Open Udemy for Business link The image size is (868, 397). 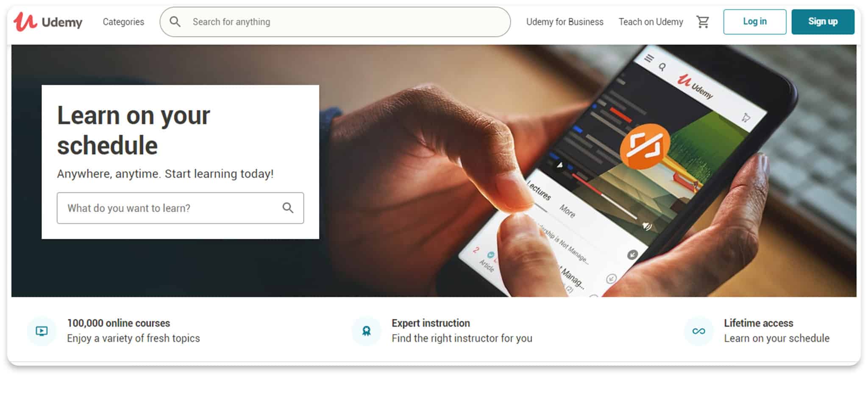565,22
